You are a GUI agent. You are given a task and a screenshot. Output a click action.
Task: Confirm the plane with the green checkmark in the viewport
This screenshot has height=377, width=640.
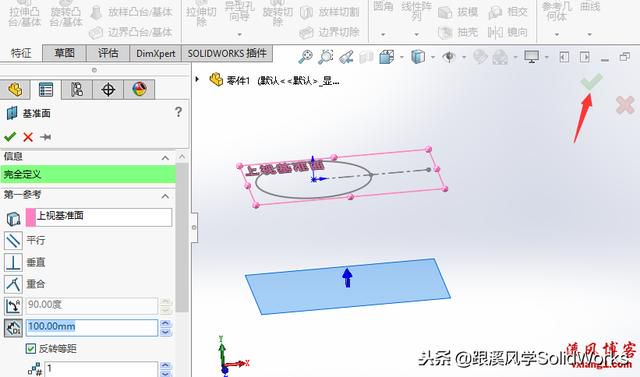[x=591, y=82]
